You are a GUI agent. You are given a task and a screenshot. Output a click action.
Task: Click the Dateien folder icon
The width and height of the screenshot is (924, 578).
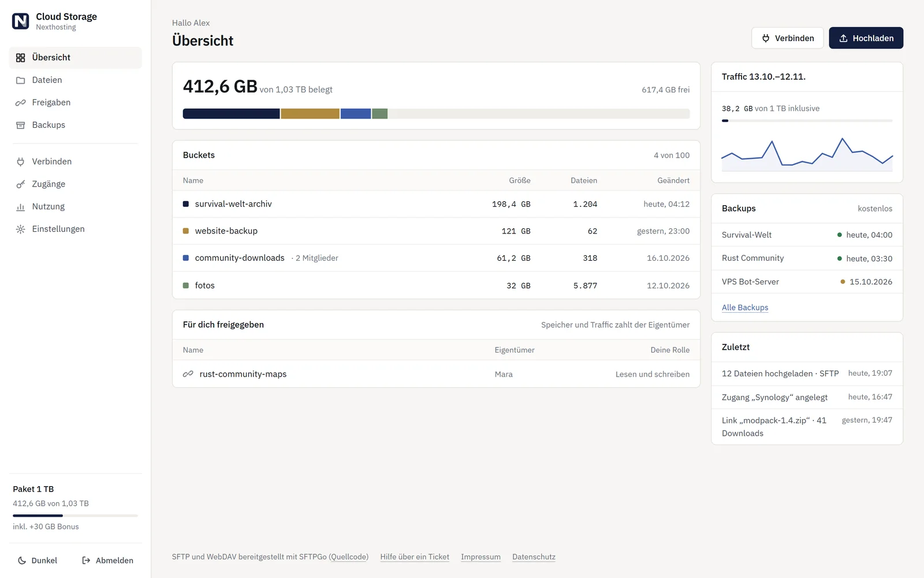20,80
